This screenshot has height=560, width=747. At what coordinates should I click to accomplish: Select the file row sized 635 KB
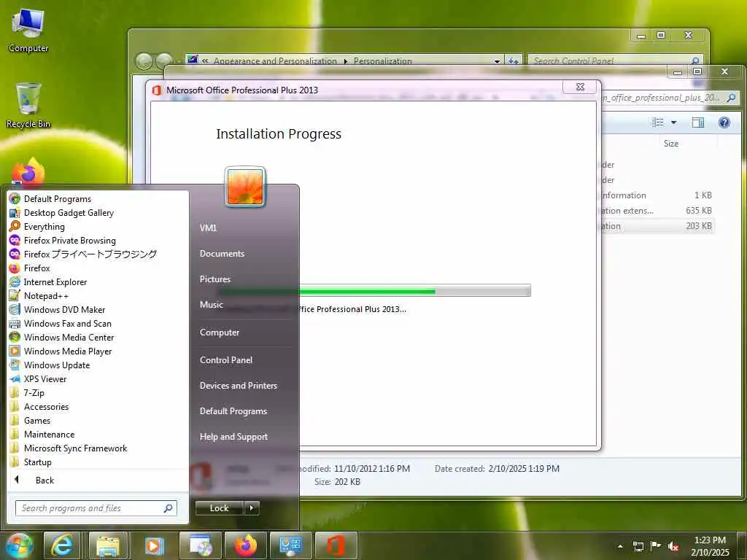pos(657,211)
